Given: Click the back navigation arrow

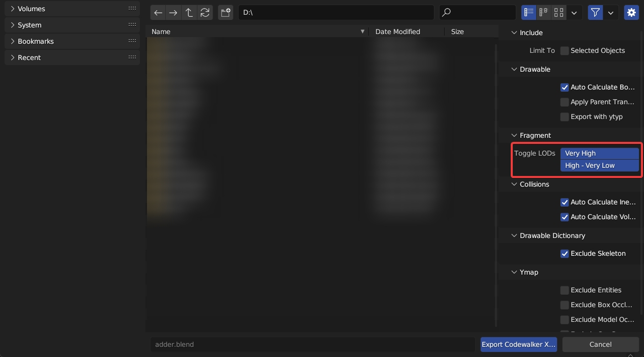Looking at the screenshot, I should pyautogui.click(x=158, y=13).
